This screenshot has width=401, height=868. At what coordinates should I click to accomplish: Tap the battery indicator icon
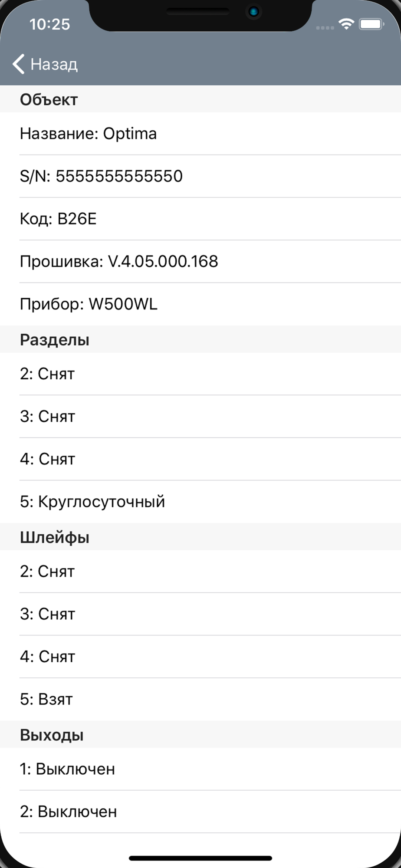pos(371,24)
